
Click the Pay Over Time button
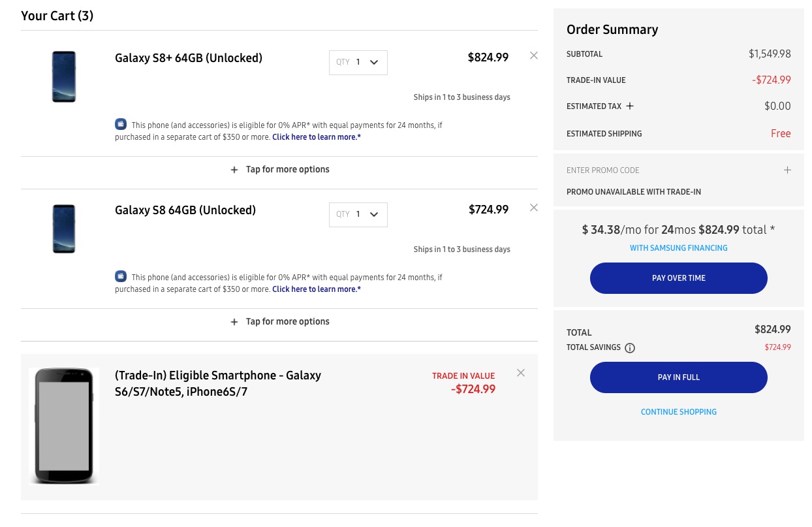[x=678, y=278]
